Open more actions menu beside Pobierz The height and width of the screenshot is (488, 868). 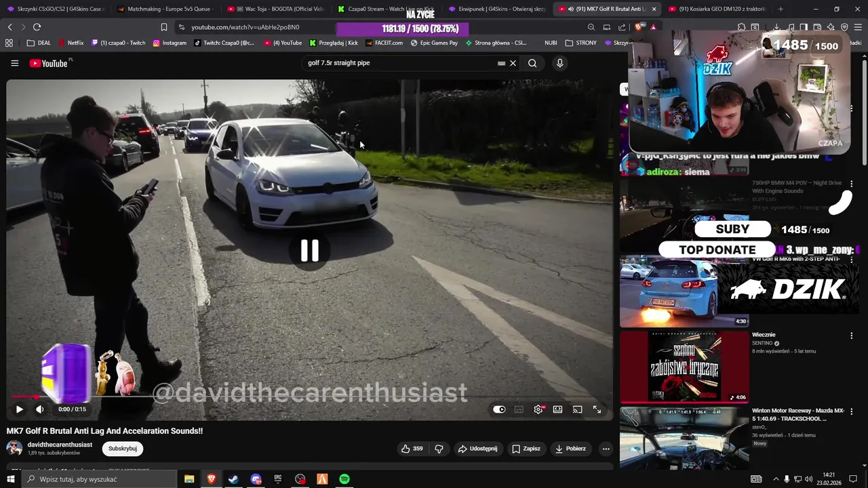tap(606, 449)
